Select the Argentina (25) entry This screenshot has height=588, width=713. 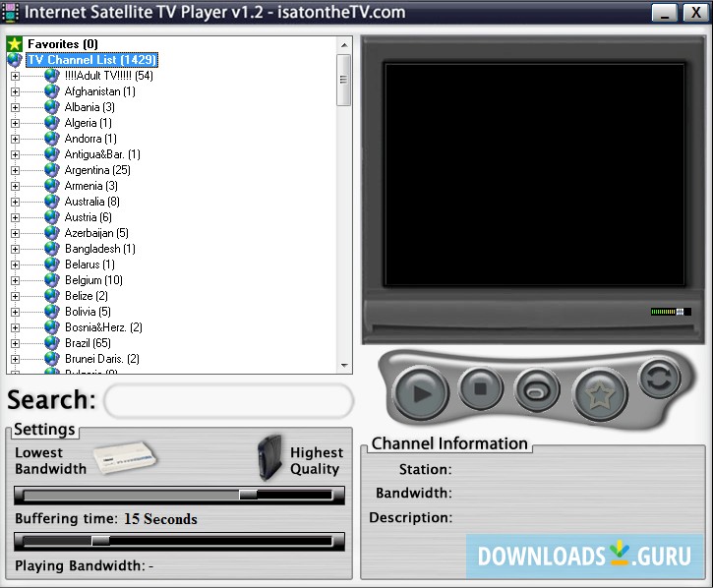coord(97,170)
